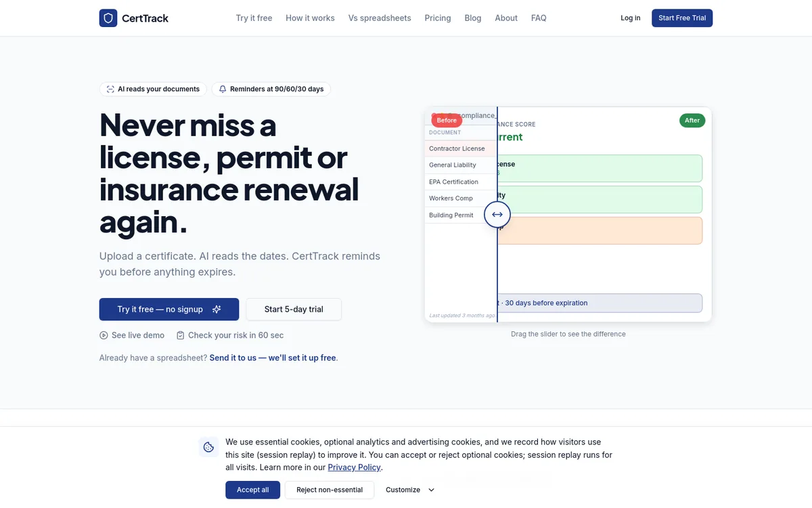This screenshot has height=508, width=812.
Task: Click the 30 days before expiration bar
Action: [x=600, y=303]
